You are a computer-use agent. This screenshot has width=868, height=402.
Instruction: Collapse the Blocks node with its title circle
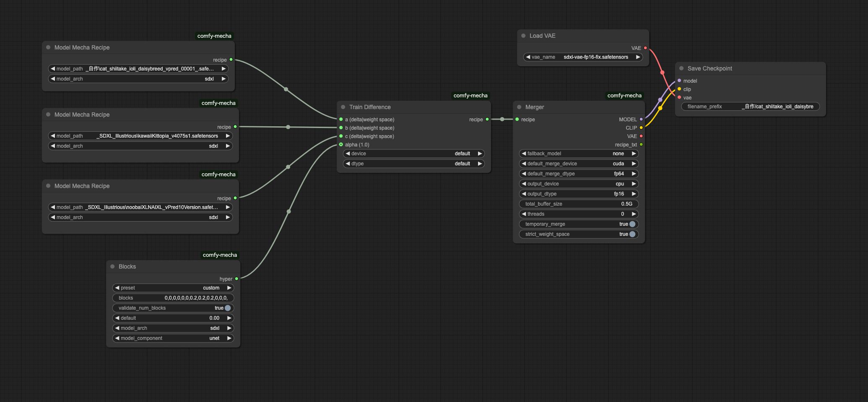pyautogui.click(x=112, y=266)
